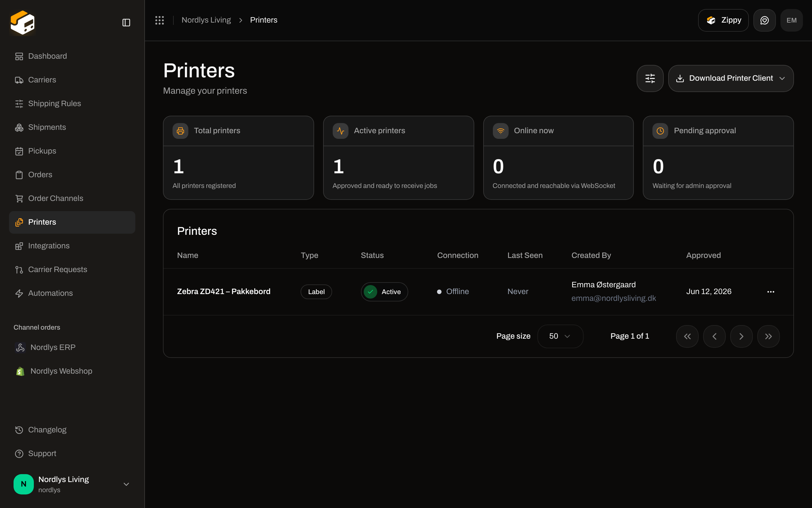Select Printers sidebar item
The image size is (812, 508).
[x=72, y=222]
